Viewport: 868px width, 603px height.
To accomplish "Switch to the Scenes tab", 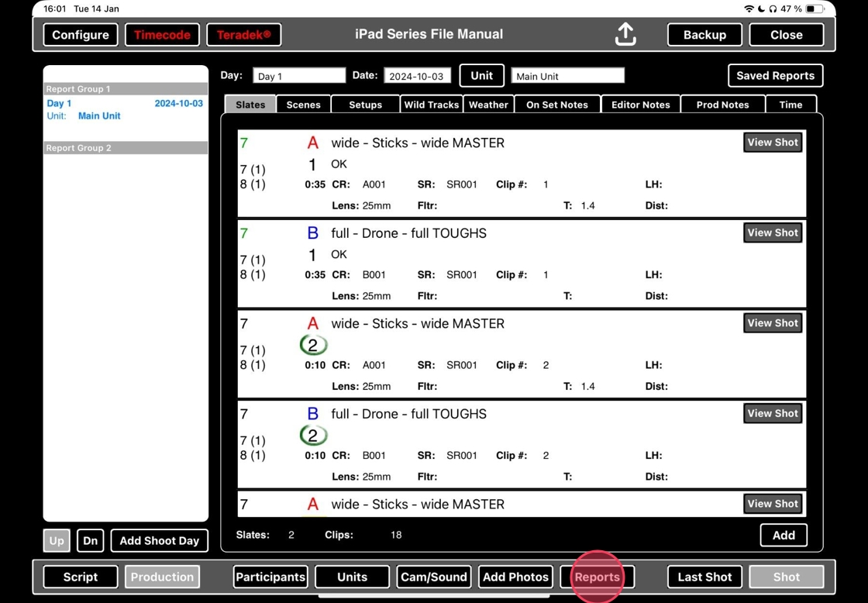I will (x=303, y=105).
